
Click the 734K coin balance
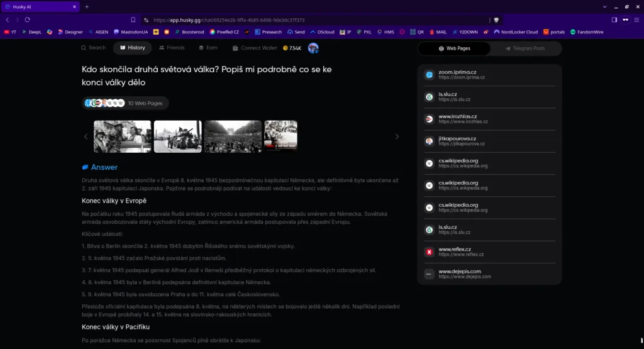point(292,48)
